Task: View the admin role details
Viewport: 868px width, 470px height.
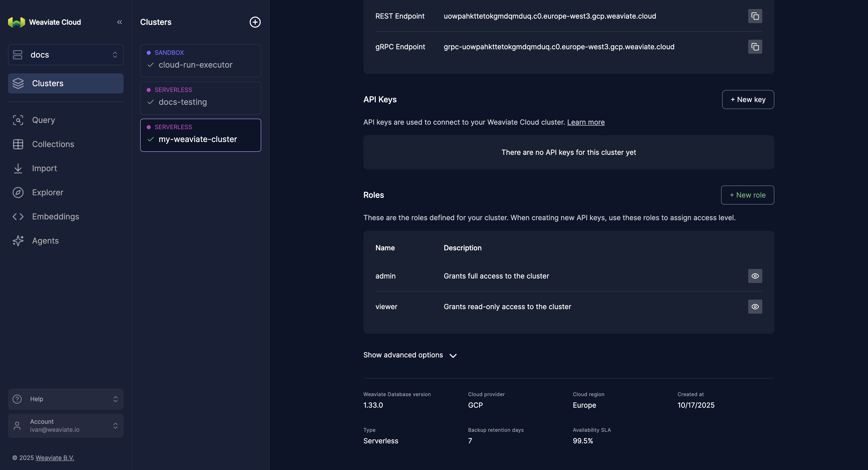Action: [755, 276]
